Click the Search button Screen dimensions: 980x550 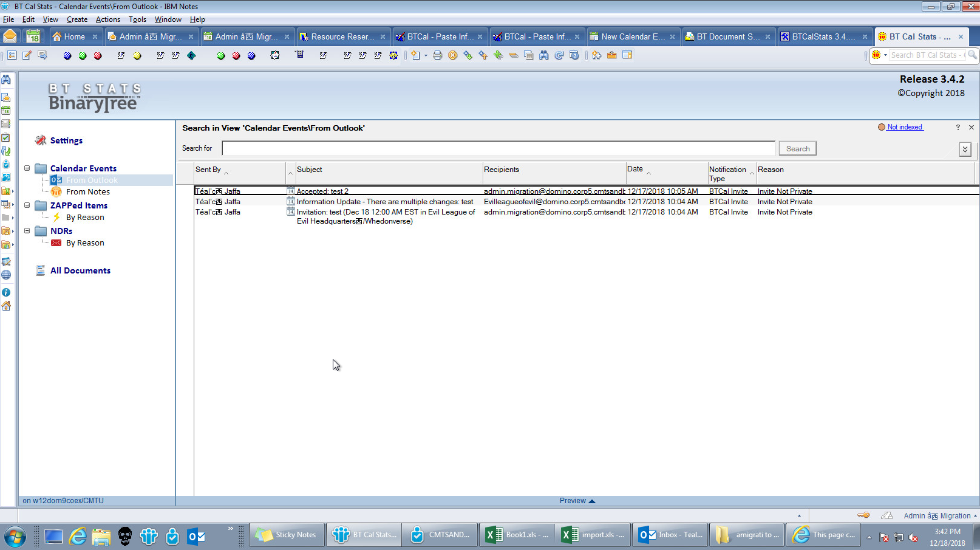798,148
